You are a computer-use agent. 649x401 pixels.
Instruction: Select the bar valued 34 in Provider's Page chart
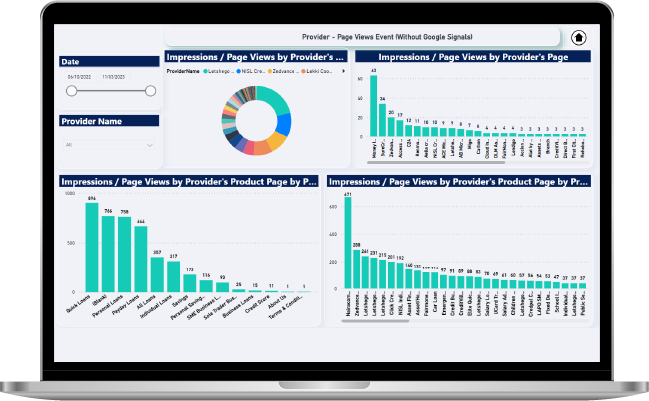[x=382, y=120]
